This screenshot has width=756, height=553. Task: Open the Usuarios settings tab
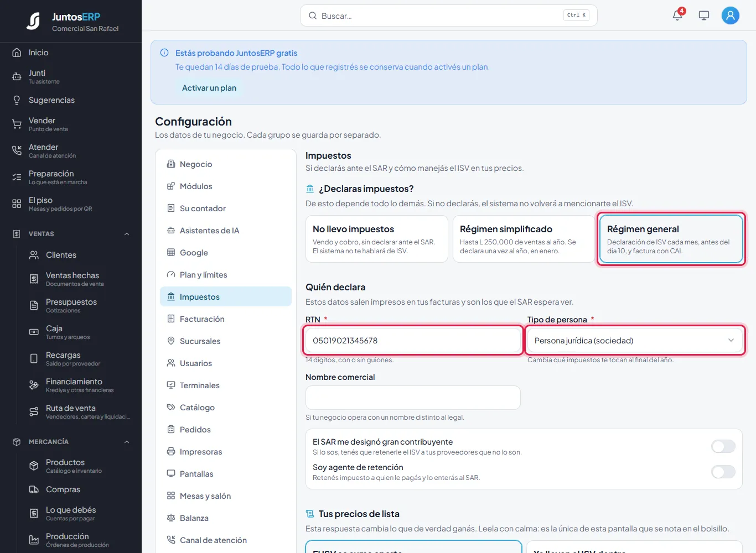226,363
